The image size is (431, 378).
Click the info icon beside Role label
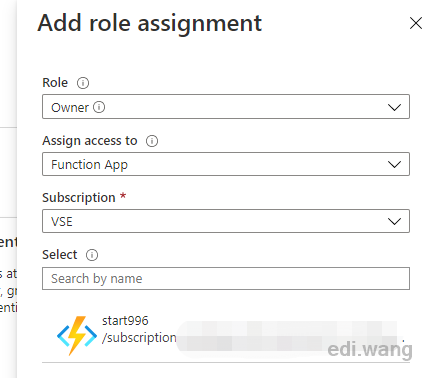click(83, 83)
